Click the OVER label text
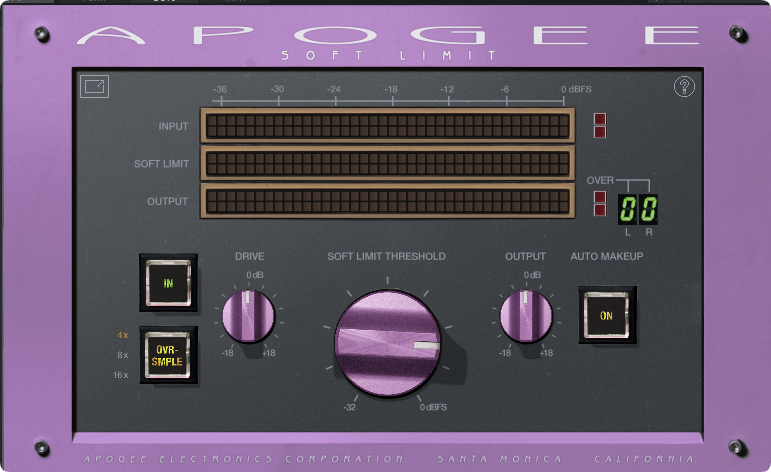The image size is (771, 472). click(x=600, y=180)
